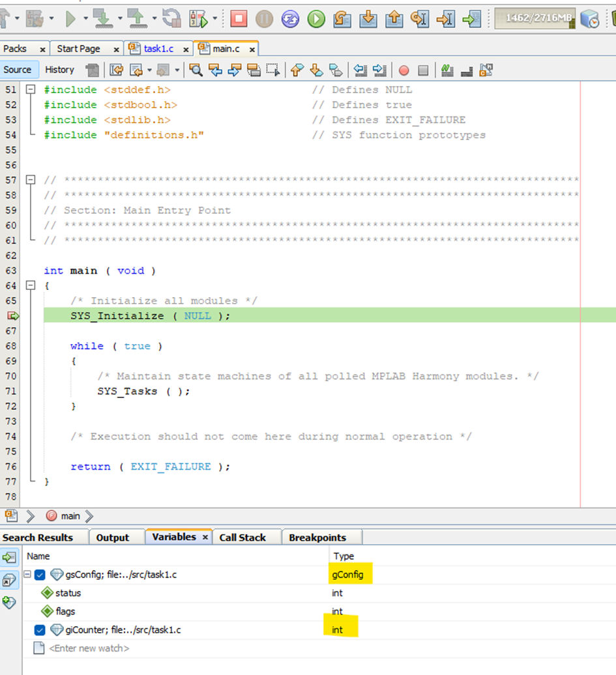Collapse the main function fold at line 64
This screenshot has height=675, width=616.
(x=31, y=285)
